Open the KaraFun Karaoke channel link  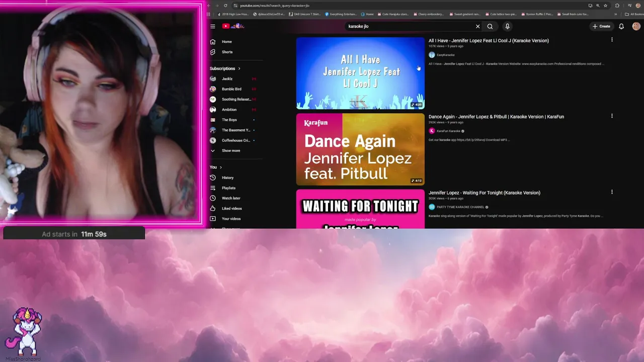(448, 131)
